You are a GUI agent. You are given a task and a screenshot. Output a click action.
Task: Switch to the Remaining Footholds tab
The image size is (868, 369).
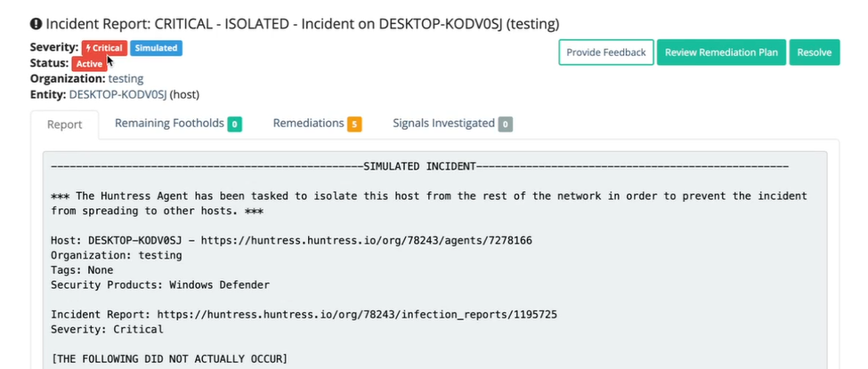(169, 124)
